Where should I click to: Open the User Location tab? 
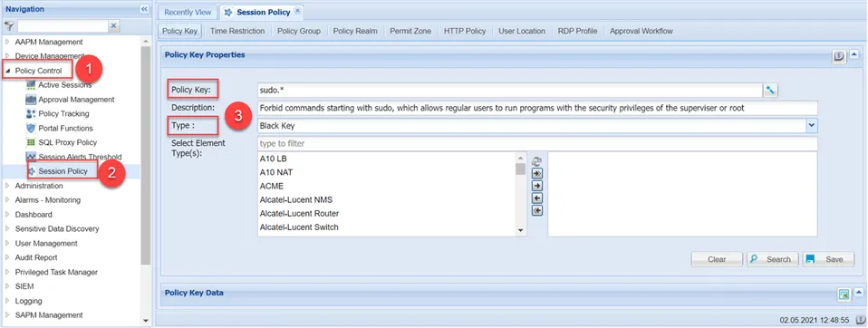(522, 31)
